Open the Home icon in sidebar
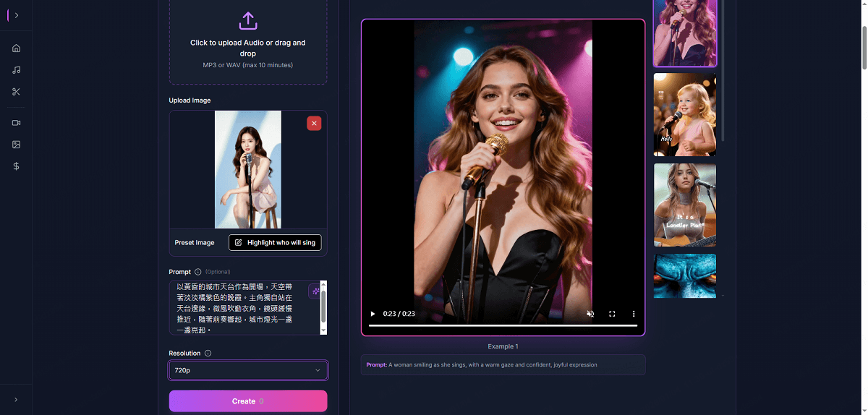This screenshot has width=868, height=415. point(16,48)
